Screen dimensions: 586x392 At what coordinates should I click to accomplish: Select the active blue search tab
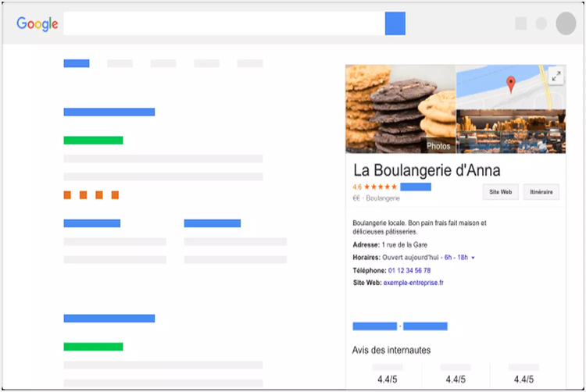tap(77, 63)
